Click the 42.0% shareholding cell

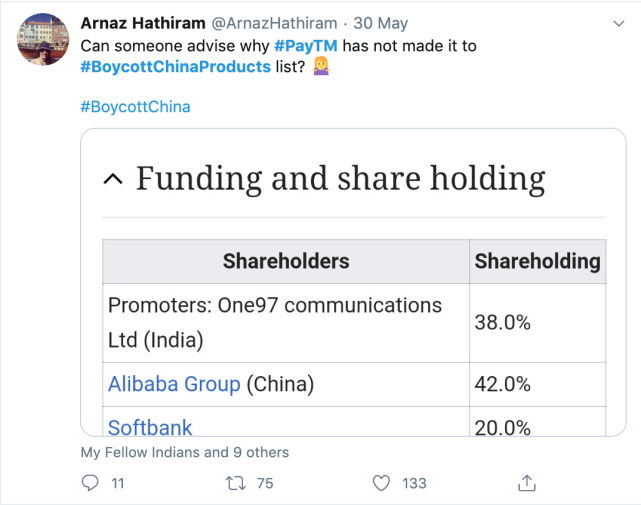[x=502, y=384]
